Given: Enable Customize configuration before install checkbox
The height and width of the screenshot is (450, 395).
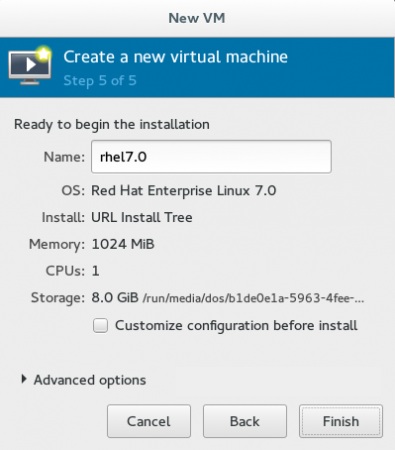Looking at the screenshot, I should point(100,326).
